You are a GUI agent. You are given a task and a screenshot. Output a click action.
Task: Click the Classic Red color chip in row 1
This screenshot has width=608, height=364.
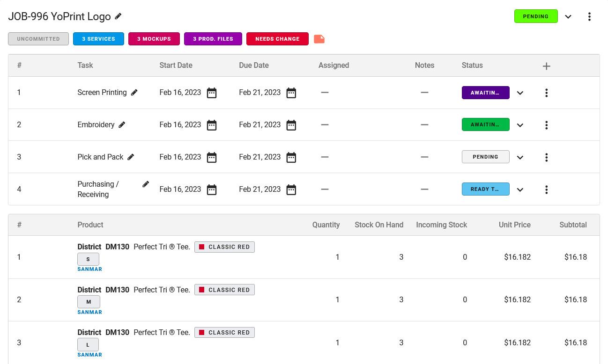click(224, 247)
